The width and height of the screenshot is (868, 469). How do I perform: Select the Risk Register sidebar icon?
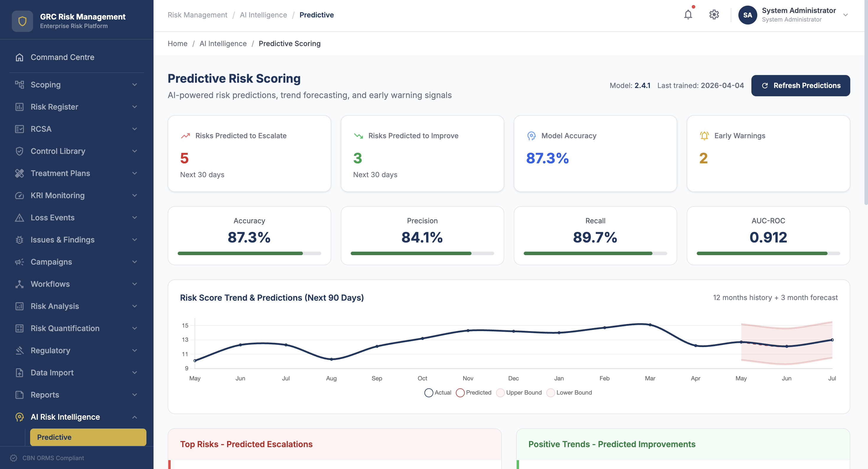point(20,107)
